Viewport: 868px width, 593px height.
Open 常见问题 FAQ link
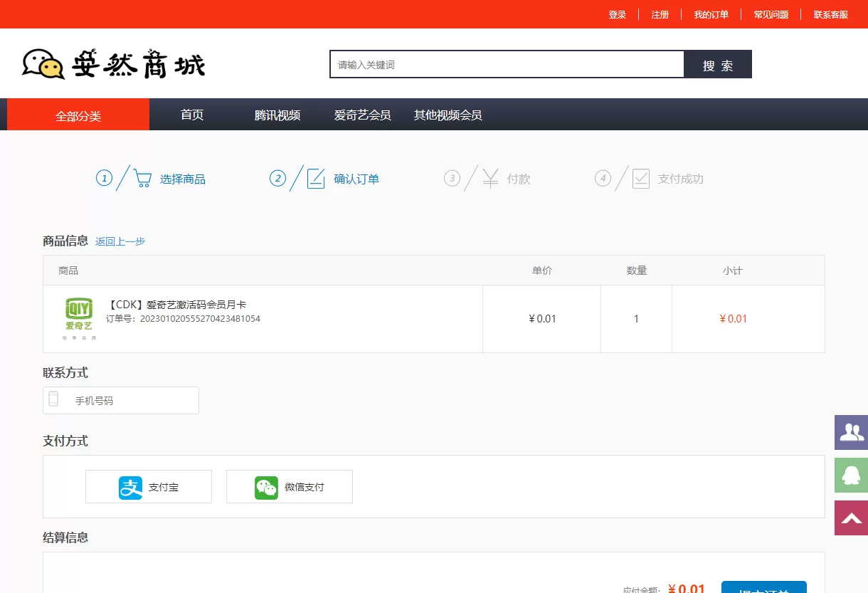771,14
